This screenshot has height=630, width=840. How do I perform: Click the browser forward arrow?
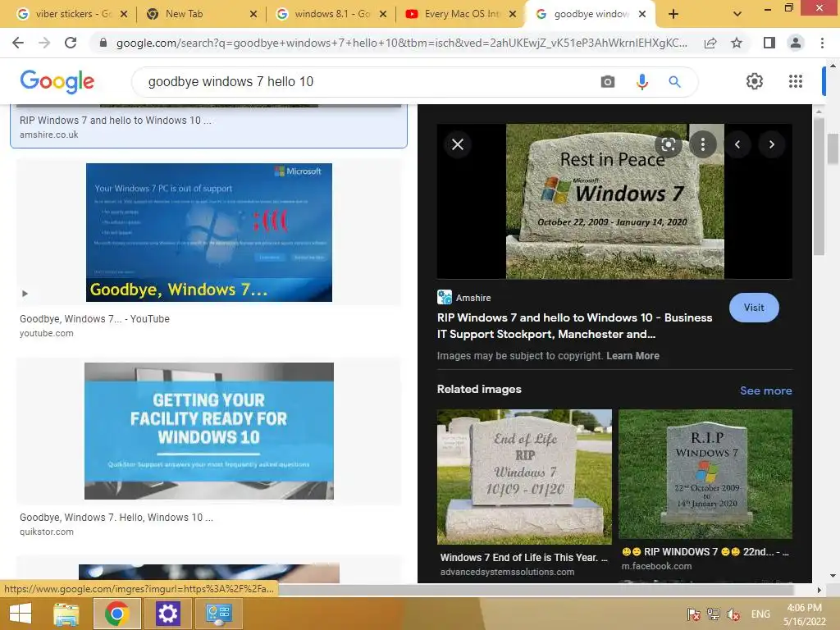(x=44, y=43)
